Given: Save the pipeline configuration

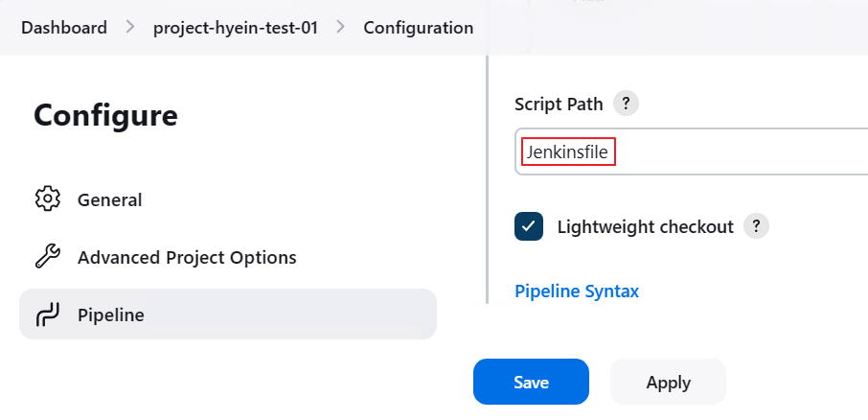Looking at the screenshot, I should pyautogui.click(x=531, y=382).
